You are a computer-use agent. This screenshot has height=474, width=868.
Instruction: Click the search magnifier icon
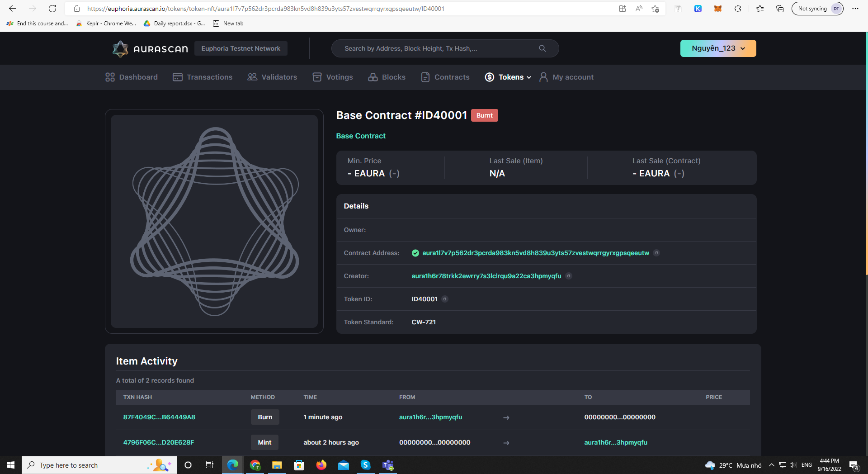tap(542, 48)
